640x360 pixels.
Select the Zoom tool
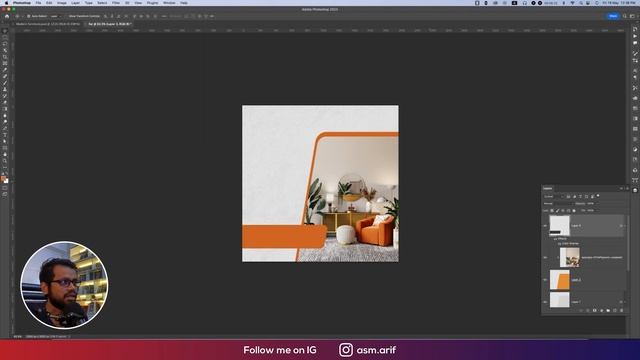[x=5, y=161]
